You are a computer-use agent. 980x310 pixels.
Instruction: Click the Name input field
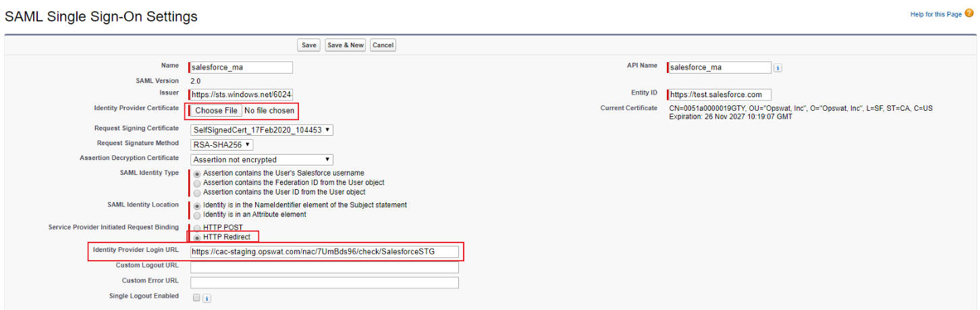pos(242,68)
